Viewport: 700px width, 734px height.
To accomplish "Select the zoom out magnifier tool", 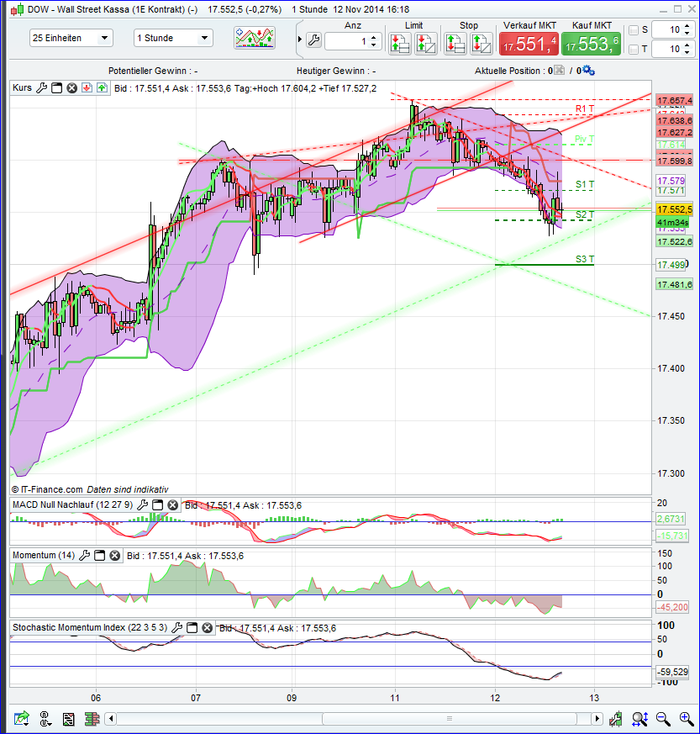I will (662, 720).
